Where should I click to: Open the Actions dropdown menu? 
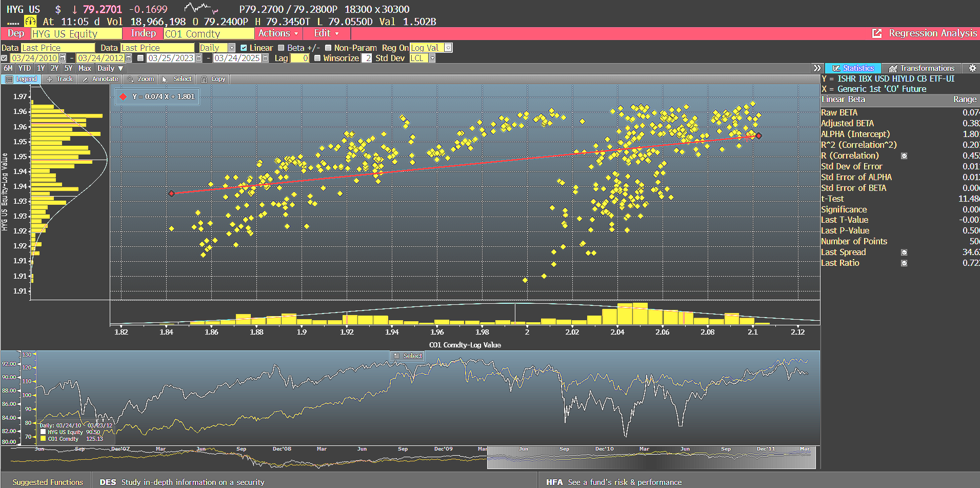(277, 33)
